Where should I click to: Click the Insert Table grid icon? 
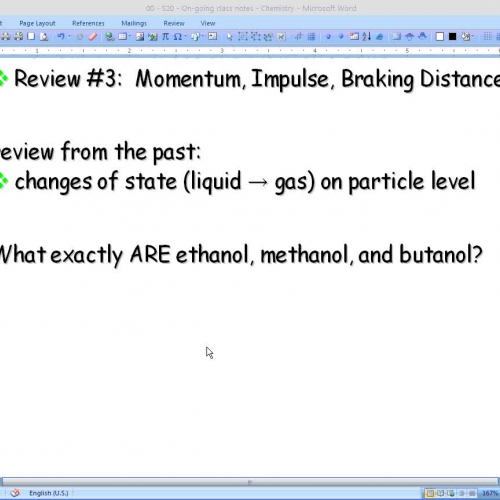[x=122, y=36]
